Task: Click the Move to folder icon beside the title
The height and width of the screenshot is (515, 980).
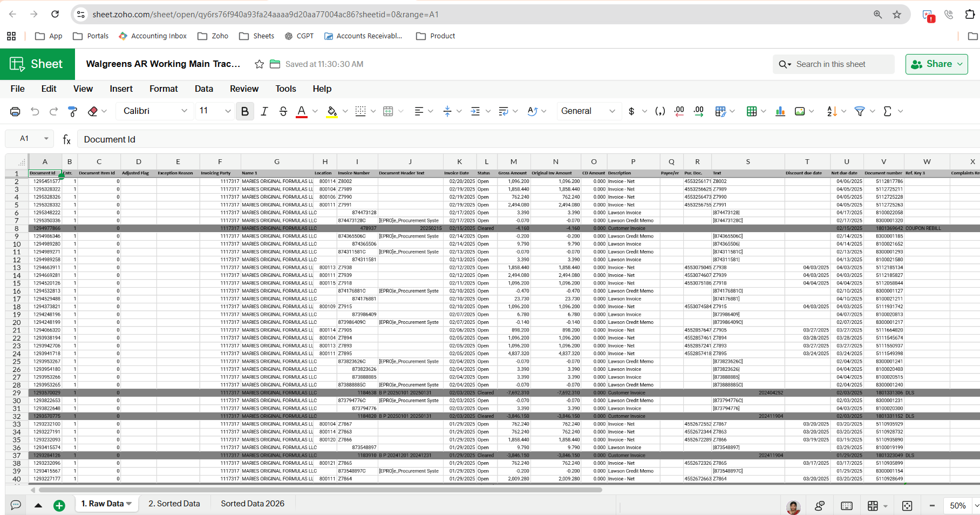Action: pyautogui.click(x=275, y=64)
